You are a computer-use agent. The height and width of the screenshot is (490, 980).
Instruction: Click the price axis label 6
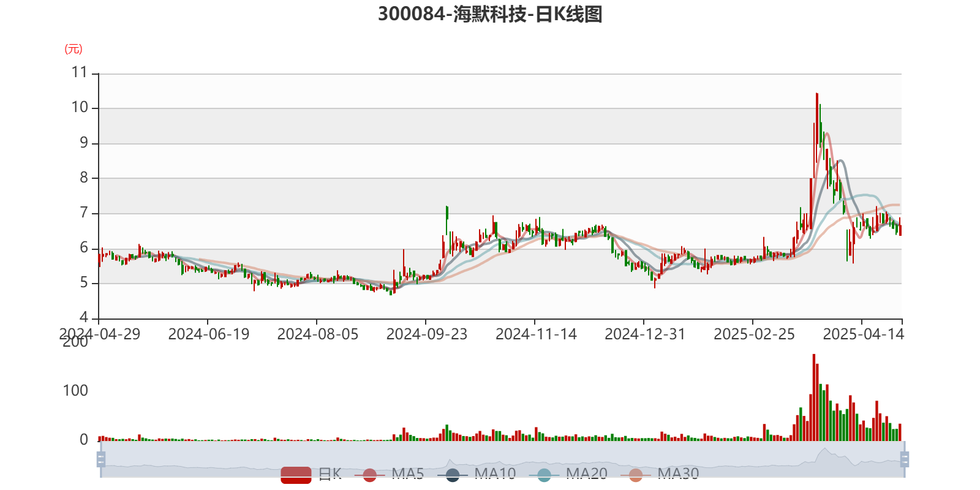84,247
